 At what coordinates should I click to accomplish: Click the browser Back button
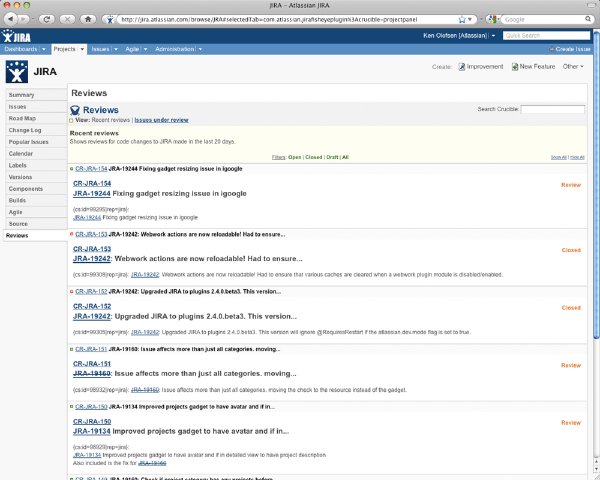(x=10, y=19)
